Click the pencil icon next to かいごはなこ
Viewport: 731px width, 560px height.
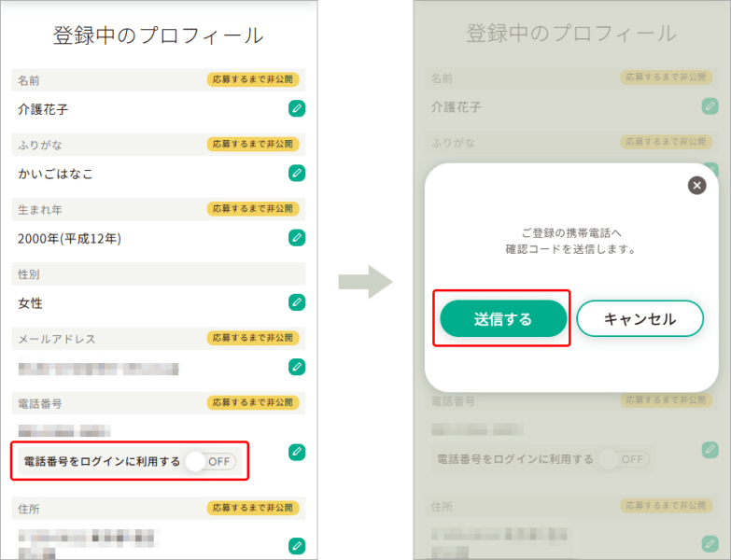tap(297, 173)
